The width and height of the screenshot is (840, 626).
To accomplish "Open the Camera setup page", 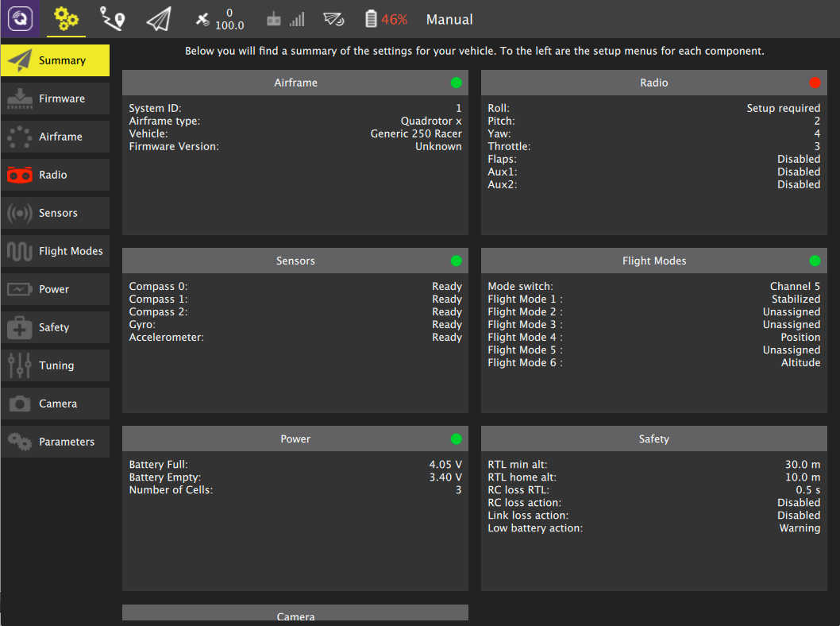I will coord(55,404).
